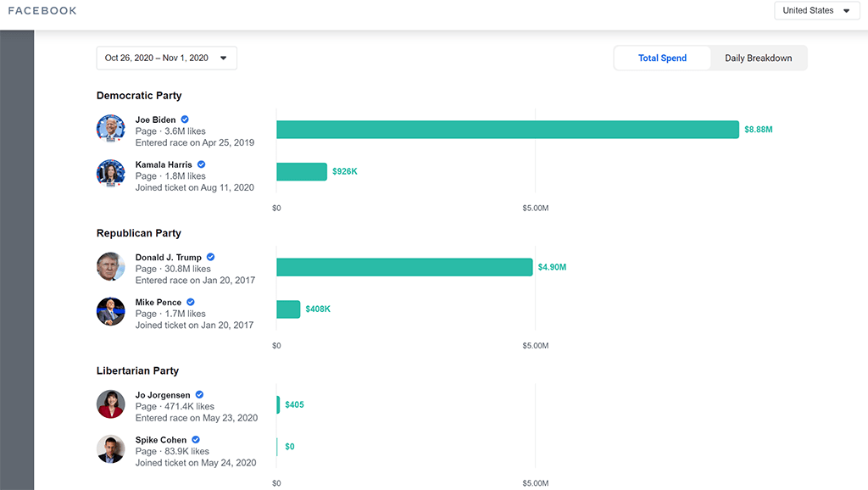Click Donald J. Trump's $4.90M spend bar

404,267
